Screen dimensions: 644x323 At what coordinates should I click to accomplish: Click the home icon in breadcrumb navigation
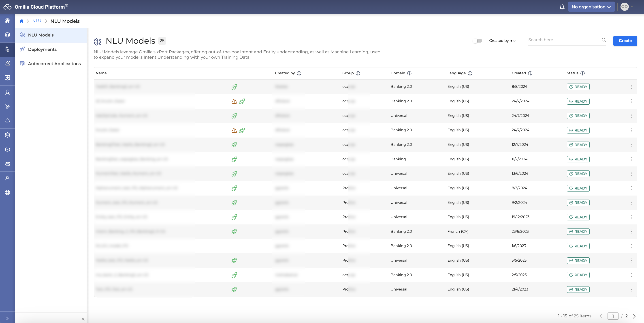21,21
